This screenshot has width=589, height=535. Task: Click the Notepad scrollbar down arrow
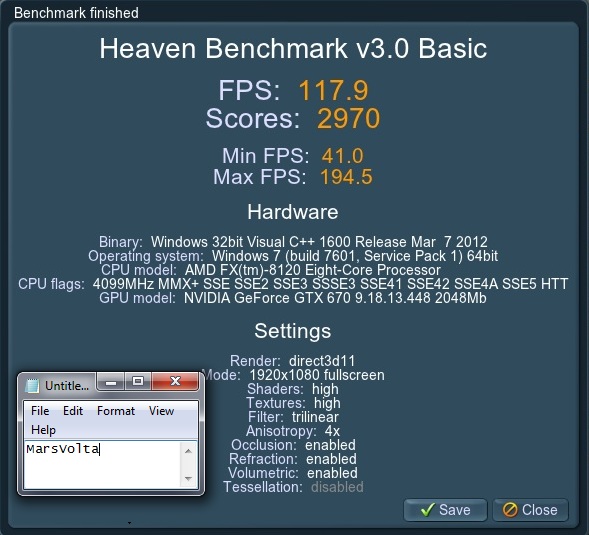coord(189,479)
